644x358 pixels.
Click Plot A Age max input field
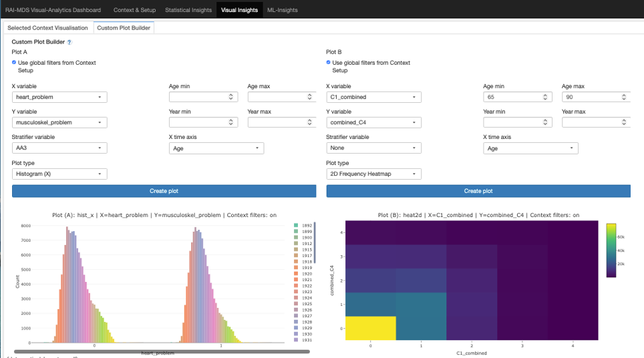pyautogui.click(x=282, y=98)
